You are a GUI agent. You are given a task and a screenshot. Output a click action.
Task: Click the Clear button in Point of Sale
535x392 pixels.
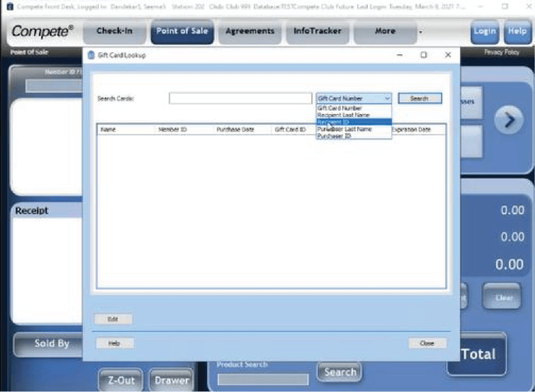(502, 297)
